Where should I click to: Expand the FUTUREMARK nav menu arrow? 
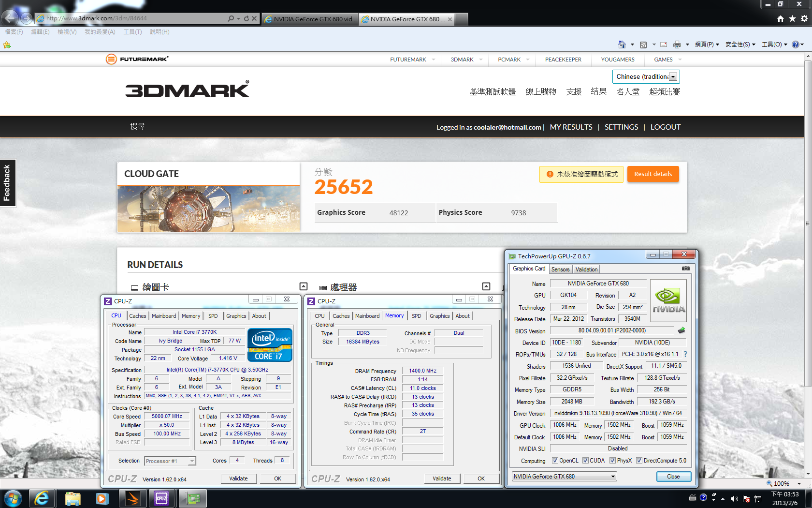(434, 60)
